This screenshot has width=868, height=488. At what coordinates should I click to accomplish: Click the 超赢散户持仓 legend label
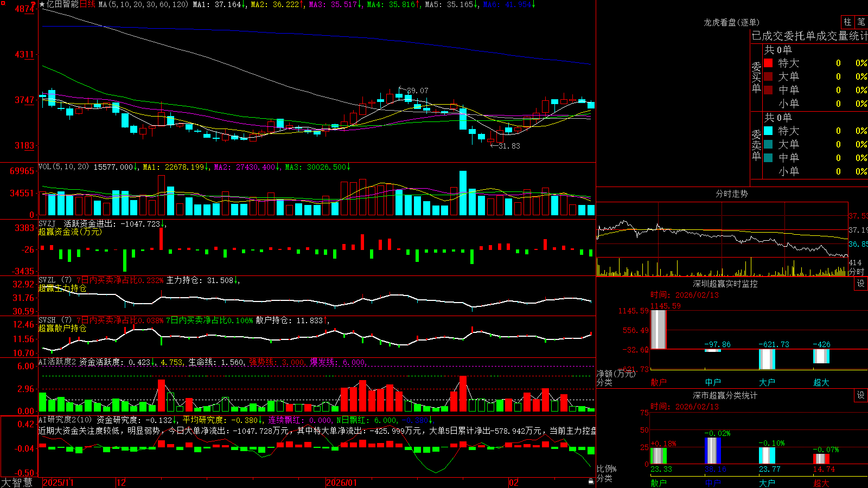tap(62, 328)
